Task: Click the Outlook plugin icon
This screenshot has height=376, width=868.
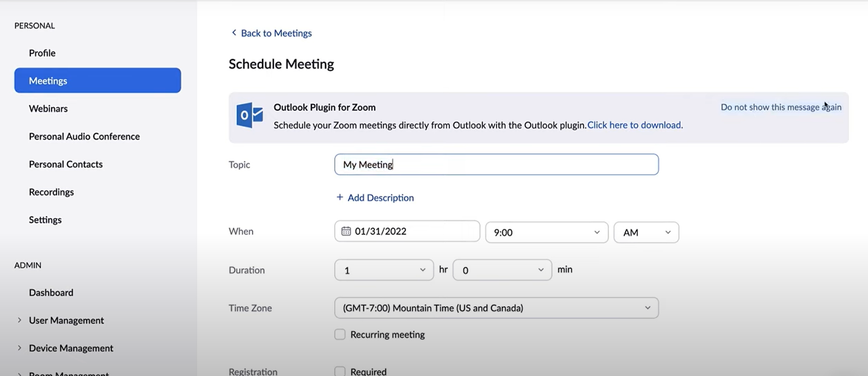Action: pyautogui.click(x=250, y=116)
